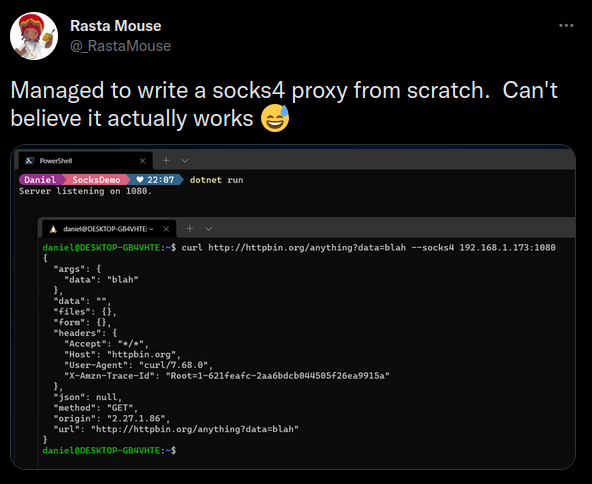Open the tweet's three-dot more menu
592x484 pixels.
tap(566, 25)
